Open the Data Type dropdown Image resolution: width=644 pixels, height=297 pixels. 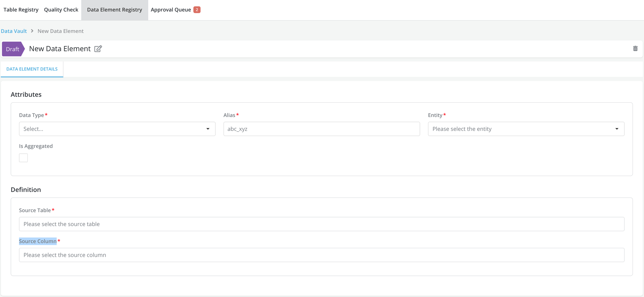tap(117, 129)
